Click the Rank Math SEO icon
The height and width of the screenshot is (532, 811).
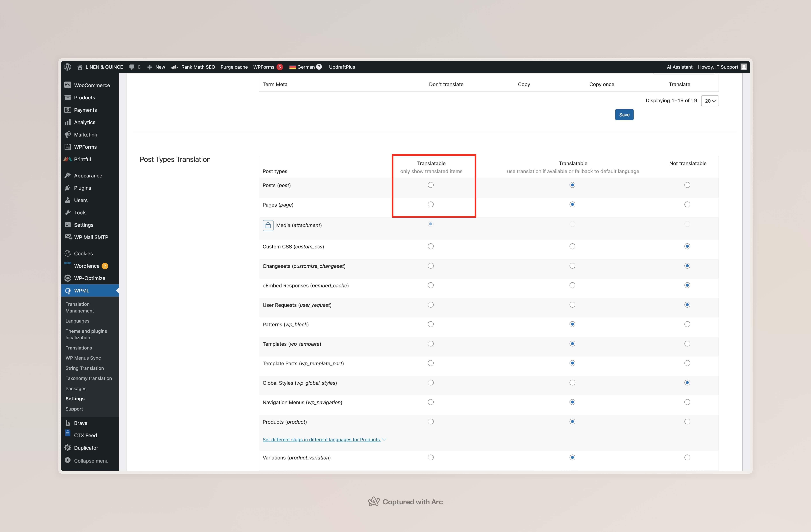pos(174,67)
